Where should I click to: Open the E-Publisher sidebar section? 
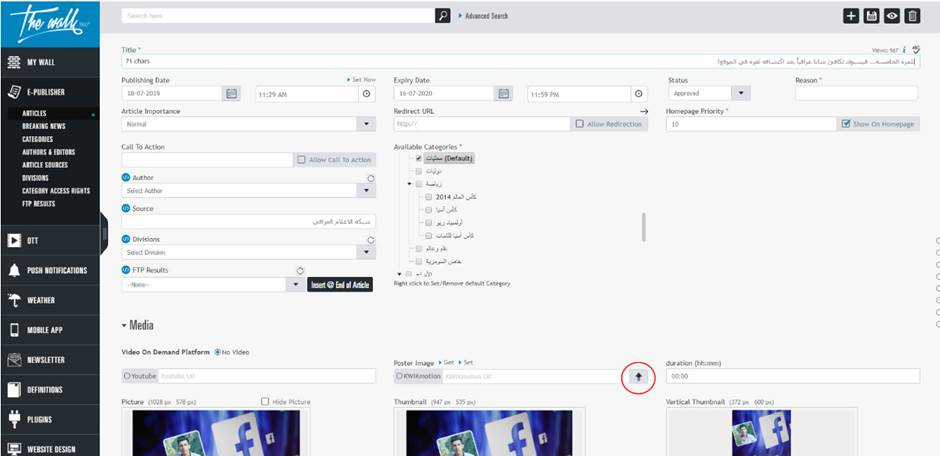point(50,92)
